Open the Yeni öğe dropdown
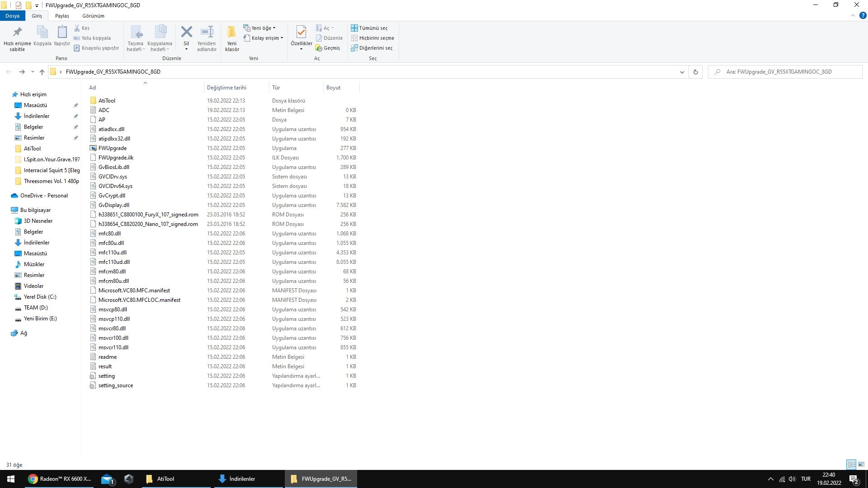This screenshot has height=488, width=868. tap(259, 28)
